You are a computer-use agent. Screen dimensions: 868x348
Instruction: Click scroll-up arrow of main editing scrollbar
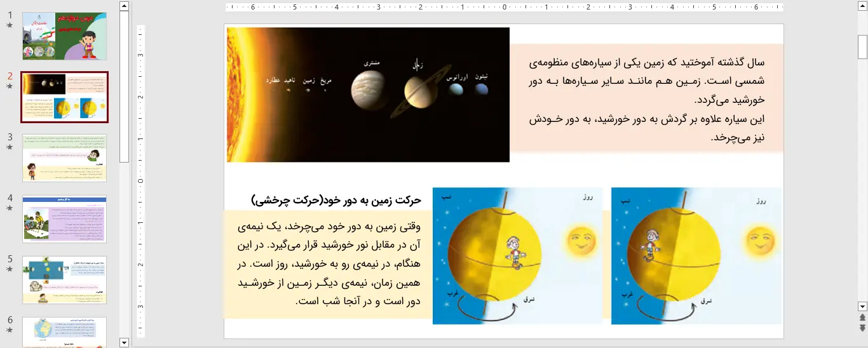(862, 6)
